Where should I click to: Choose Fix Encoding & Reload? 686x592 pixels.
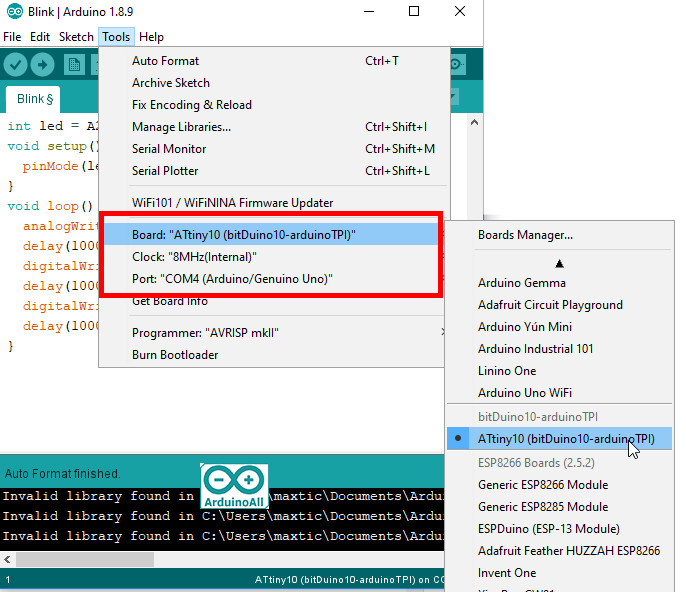pos(275,105)
